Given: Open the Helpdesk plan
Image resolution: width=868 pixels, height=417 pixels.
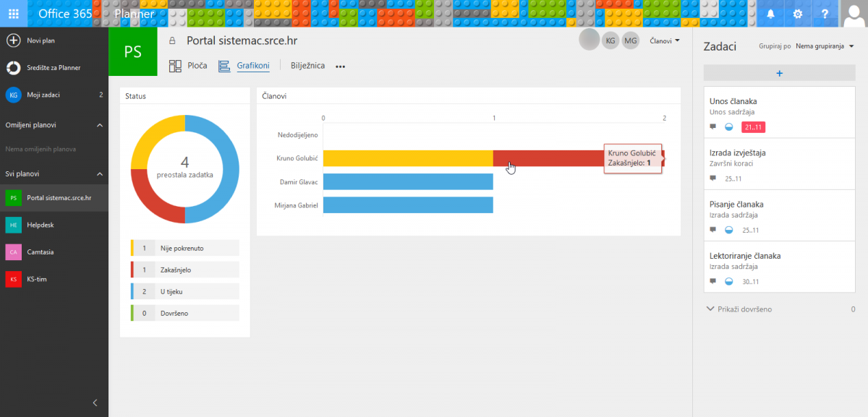Looking at the screenshot, I should point(41,225).
